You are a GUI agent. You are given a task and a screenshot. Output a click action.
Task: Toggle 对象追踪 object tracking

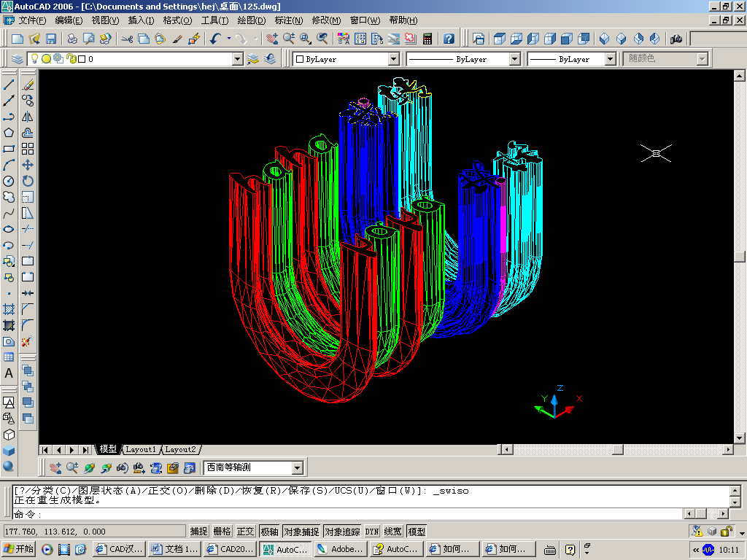coord(342,532)
